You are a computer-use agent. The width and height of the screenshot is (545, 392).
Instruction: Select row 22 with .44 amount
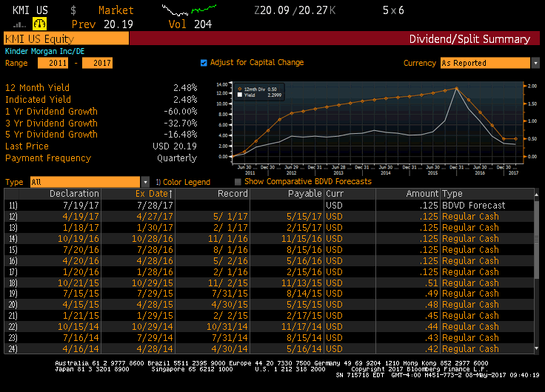[270, 327]
